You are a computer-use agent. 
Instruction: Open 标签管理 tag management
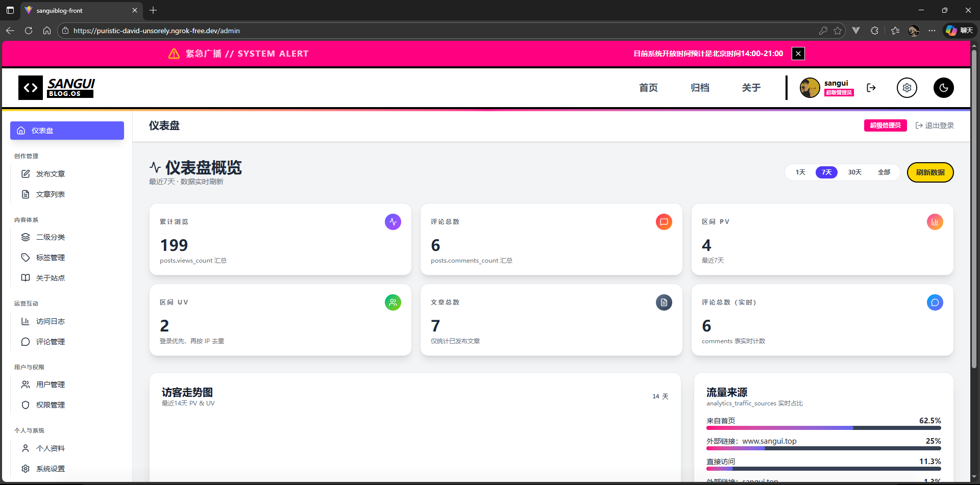tap(50, 258)
